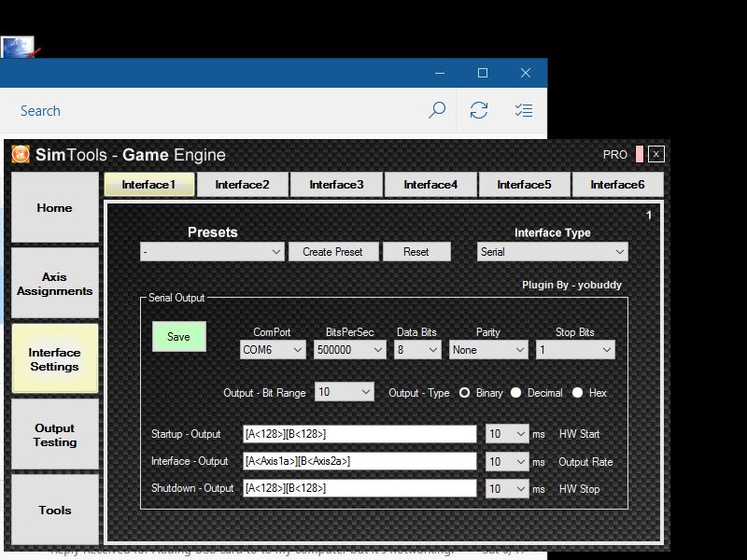Click the 'HW Start' label
Viewport: 747px width, 560px height.
click(579, 434)
